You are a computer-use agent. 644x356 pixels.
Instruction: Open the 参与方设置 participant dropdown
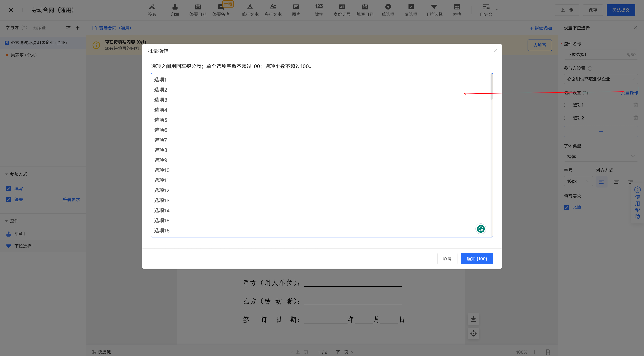(x=601, y=79)
